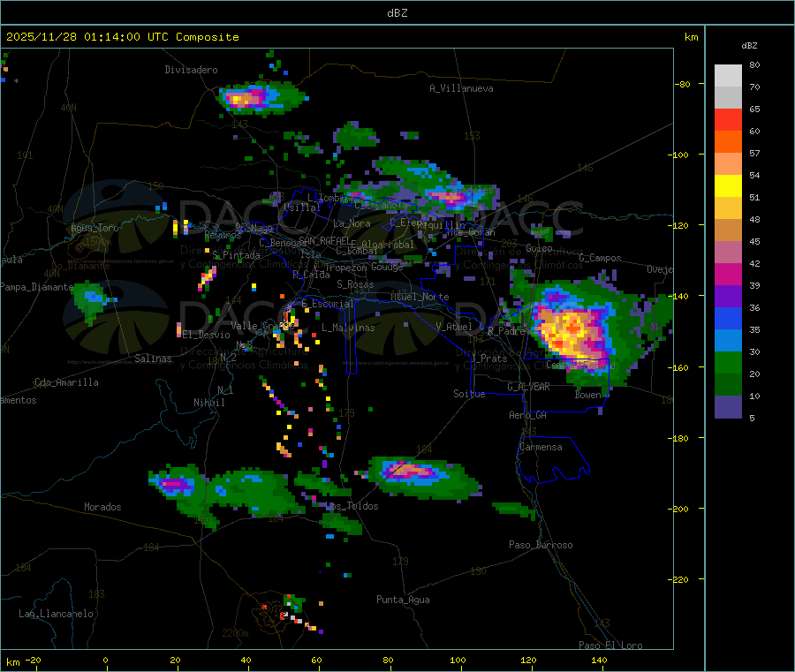The image size is (795, 672).
Task: Click the Valle_Grande location label
Action: click(x=261, y=325)
